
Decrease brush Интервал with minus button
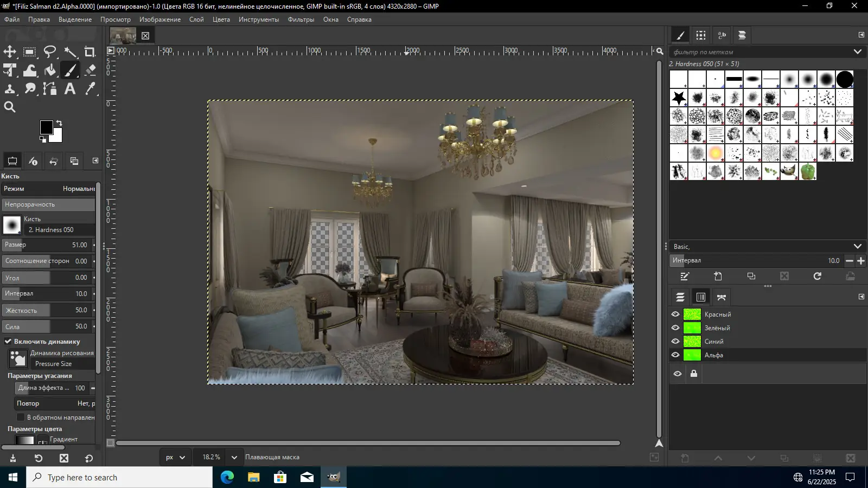[x=850, y=261]
